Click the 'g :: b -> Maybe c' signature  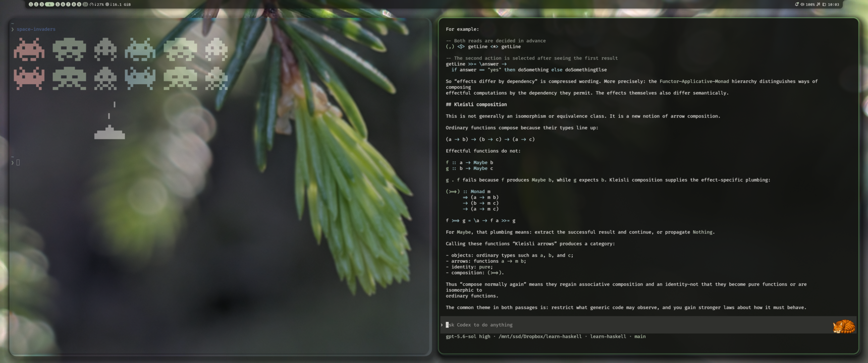coord(469,168)
